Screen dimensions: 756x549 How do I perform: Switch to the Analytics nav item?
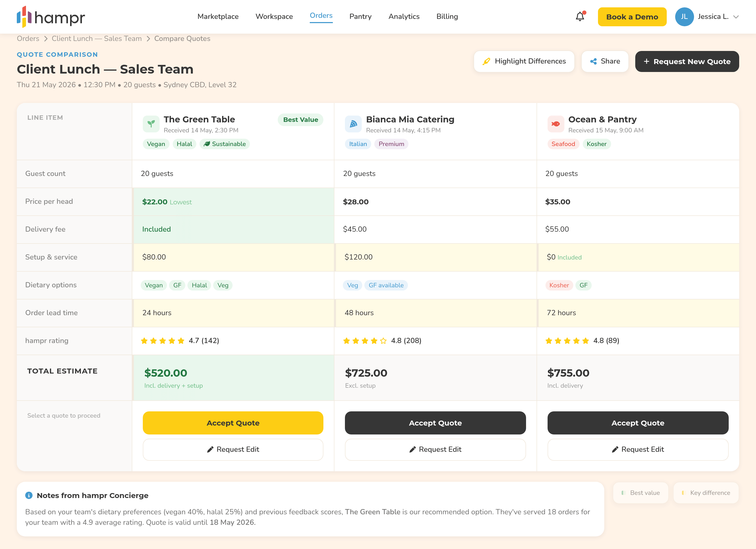click(x=404, y=16)
